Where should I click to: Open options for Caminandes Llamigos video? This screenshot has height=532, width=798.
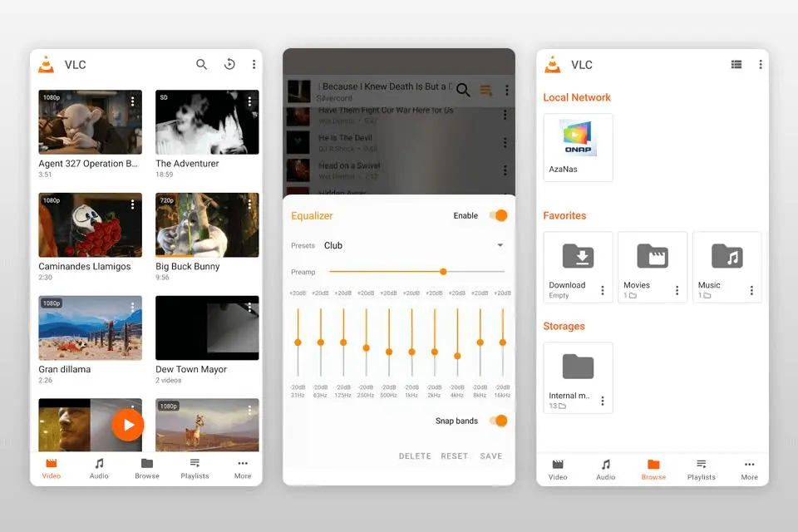[133, 204]
